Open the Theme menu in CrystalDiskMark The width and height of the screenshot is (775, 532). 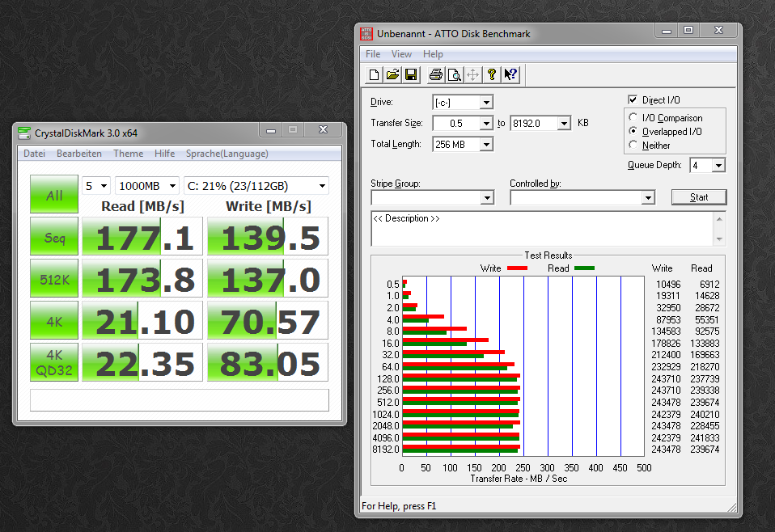pyautogui.click(x=128, y=153)
